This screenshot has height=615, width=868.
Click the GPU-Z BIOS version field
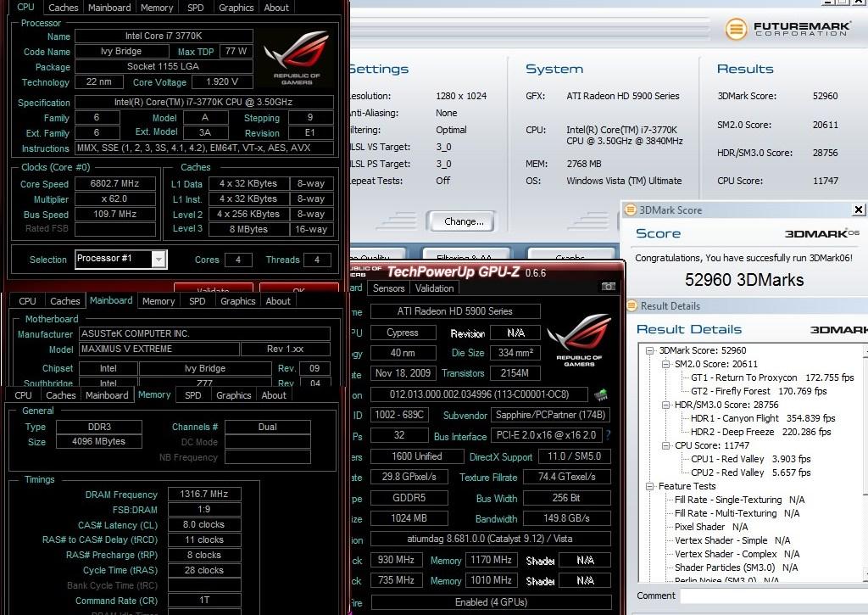(x=479, y=394)
